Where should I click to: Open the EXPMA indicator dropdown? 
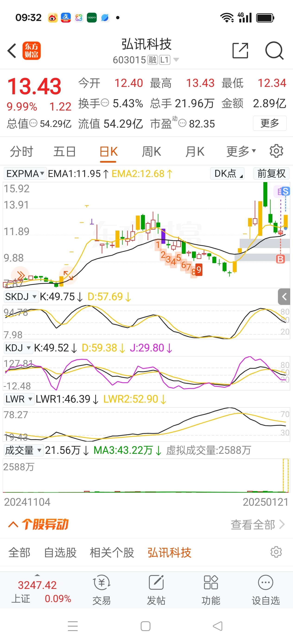pyautogui.click(x=25, y=174)
